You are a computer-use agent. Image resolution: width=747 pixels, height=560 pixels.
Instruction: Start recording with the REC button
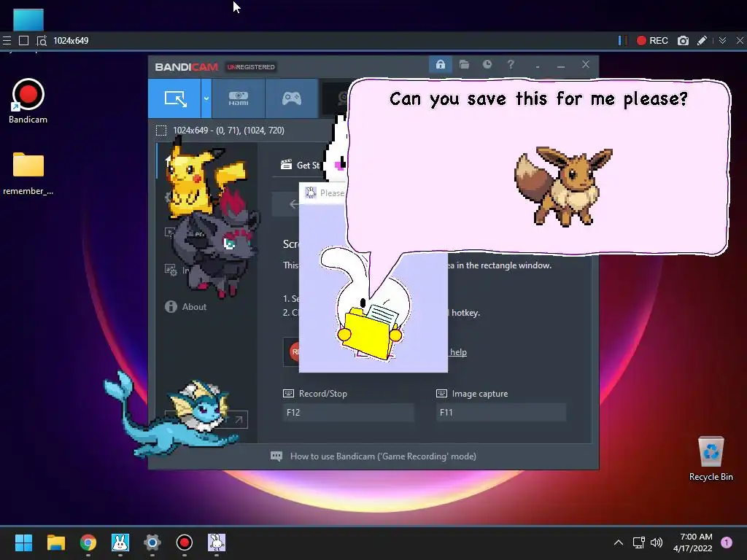pos(652,41)
